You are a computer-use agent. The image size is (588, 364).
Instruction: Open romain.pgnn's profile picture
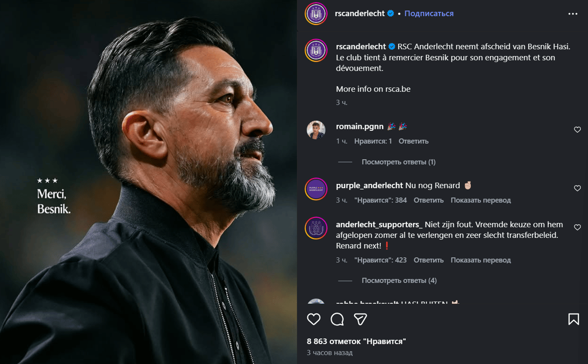316,130
